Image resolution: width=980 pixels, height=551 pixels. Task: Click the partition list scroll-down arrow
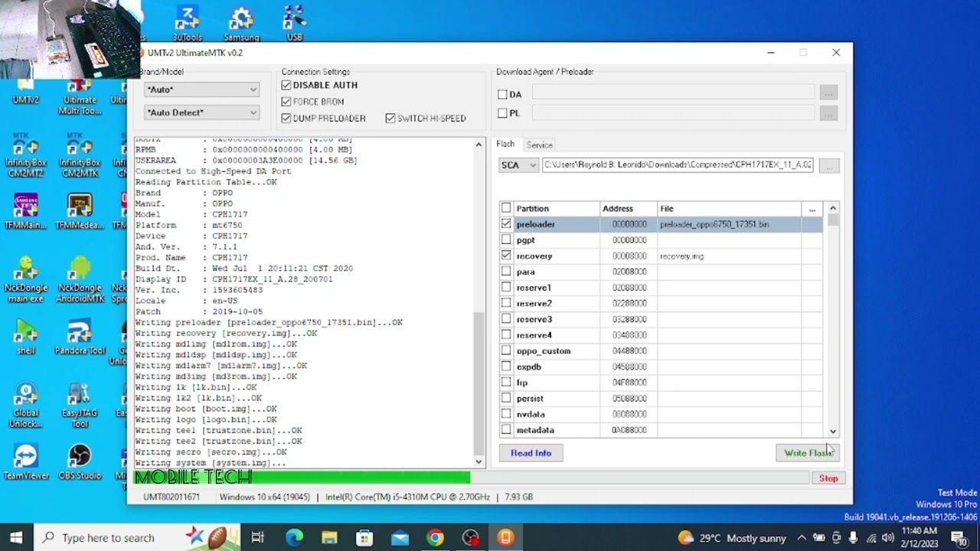tap(833, 431)
